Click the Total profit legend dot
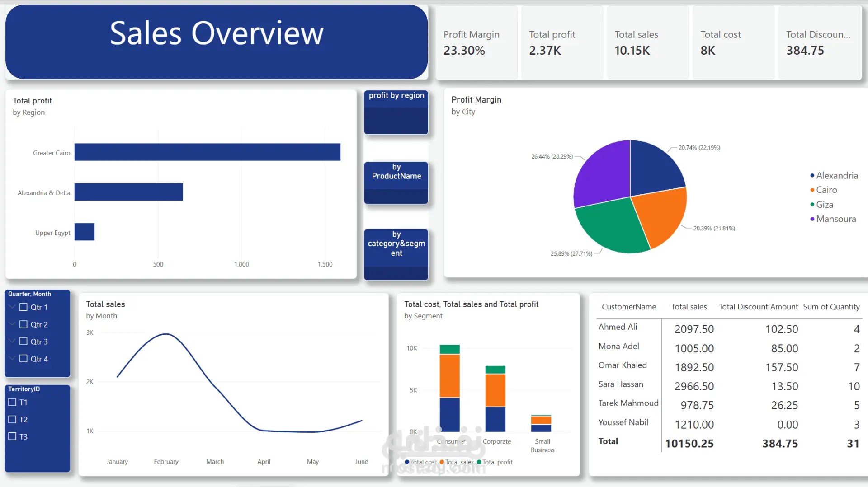The image size is (868, 487). point(479,462)
